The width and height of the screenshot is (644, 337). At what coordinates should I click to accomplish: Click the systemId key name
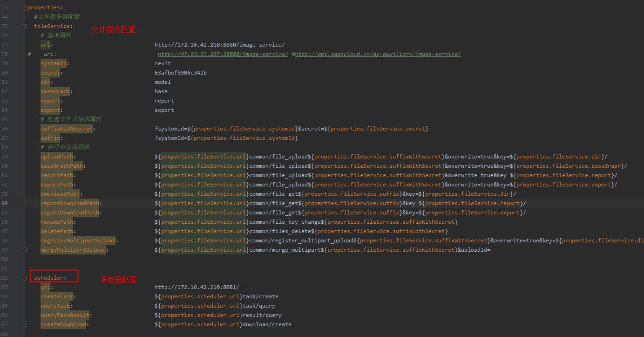click(x=54, y=63)
